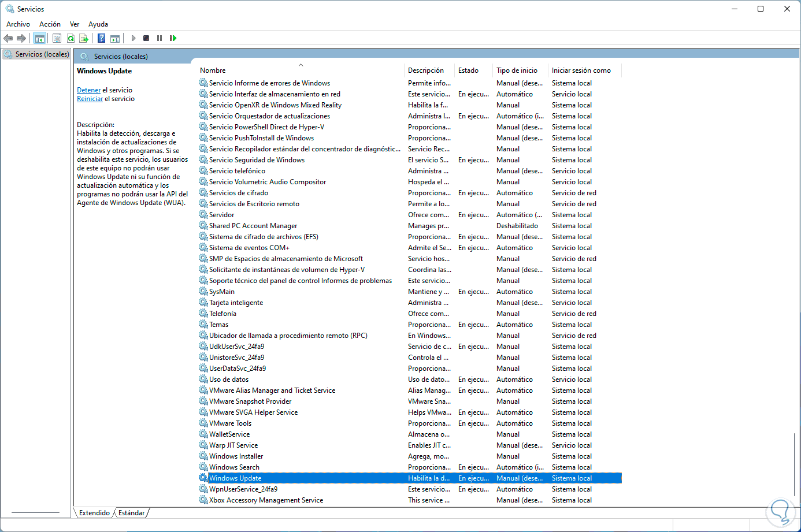Open the Properties toolbar icon
The height and width of the screenshot is (532, 801).
tap(57, 38)
